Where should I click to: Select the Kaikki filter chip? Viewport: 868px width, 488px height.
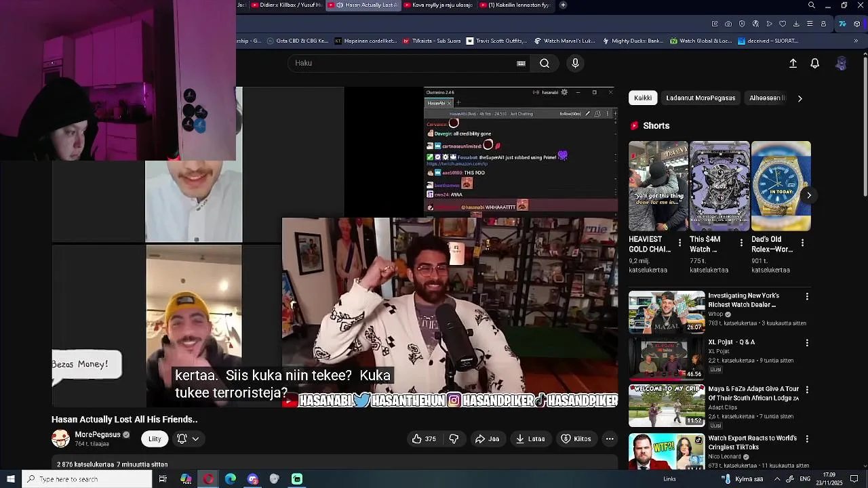pyautogui.click(x=643, y=98)
